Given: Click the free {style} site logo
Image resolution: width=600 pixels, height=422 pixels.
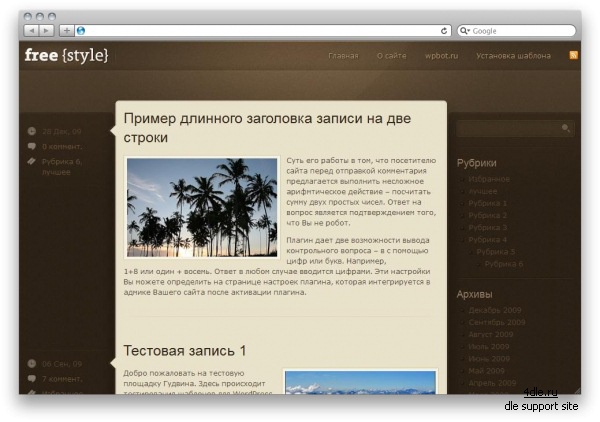Looking at the screenshot, I should [x=67, y=55].
